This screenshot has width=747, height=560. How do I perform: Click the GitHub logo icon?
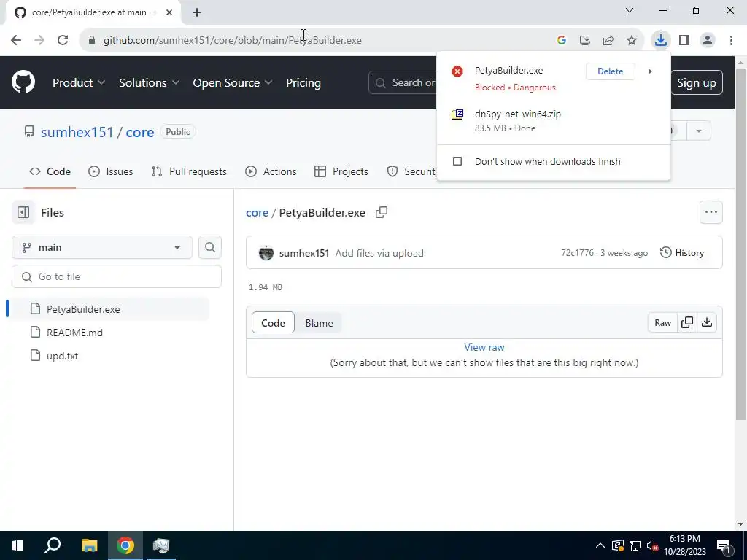tap(23, 82)
